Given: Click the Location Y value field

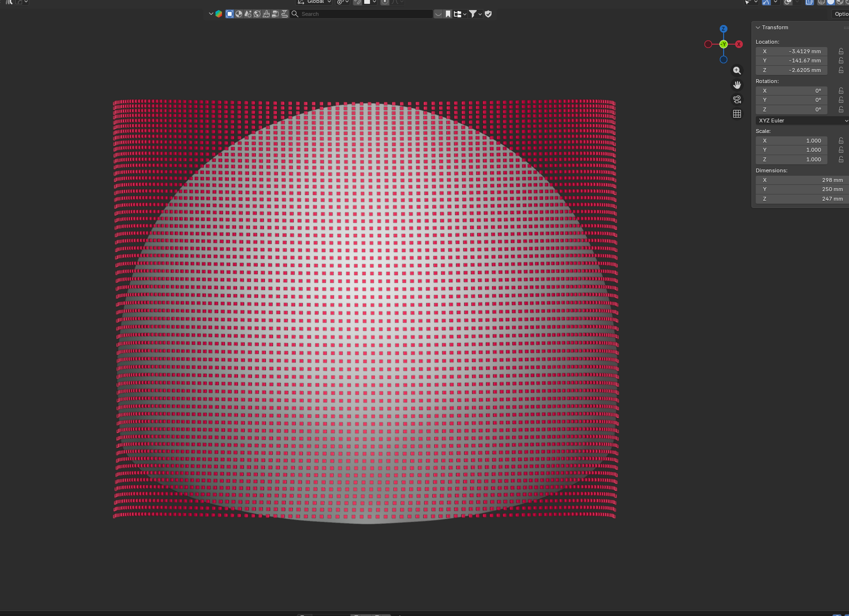Looking at the screenshot, I should (x=791, y=60).
